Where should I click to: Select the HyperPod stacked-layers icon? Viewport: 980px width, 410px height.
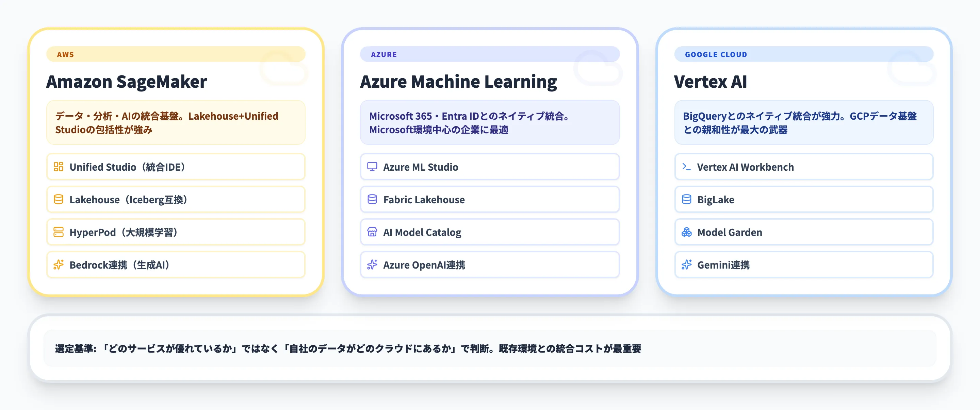tap(58, 232)
